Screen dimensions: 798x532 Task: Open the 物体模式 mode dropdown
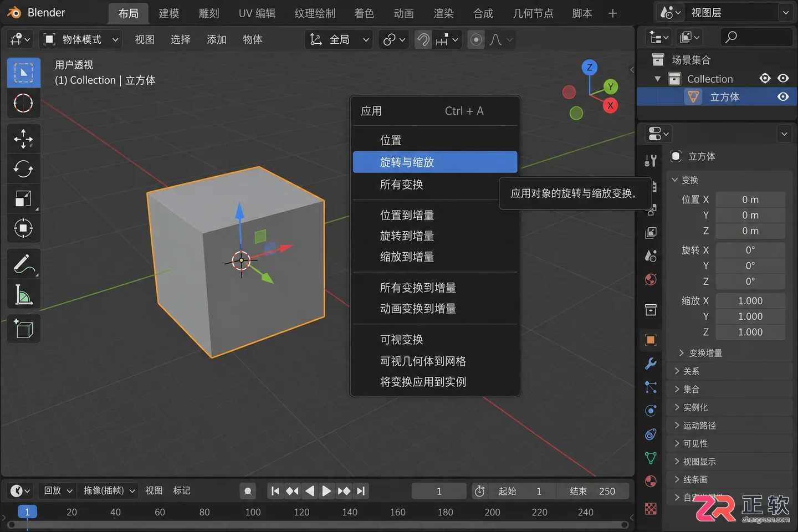[x=82, y=39]
